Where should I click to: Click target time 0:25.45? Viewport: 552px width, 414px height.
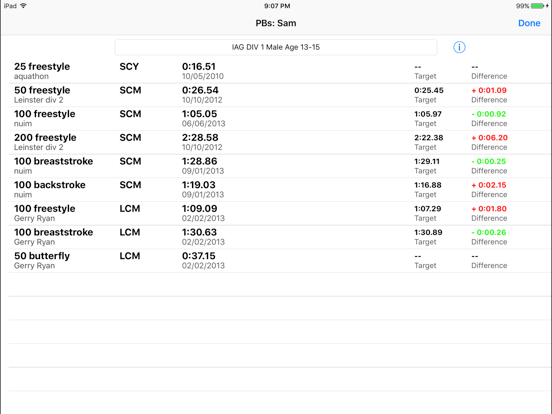click(429, 90)
